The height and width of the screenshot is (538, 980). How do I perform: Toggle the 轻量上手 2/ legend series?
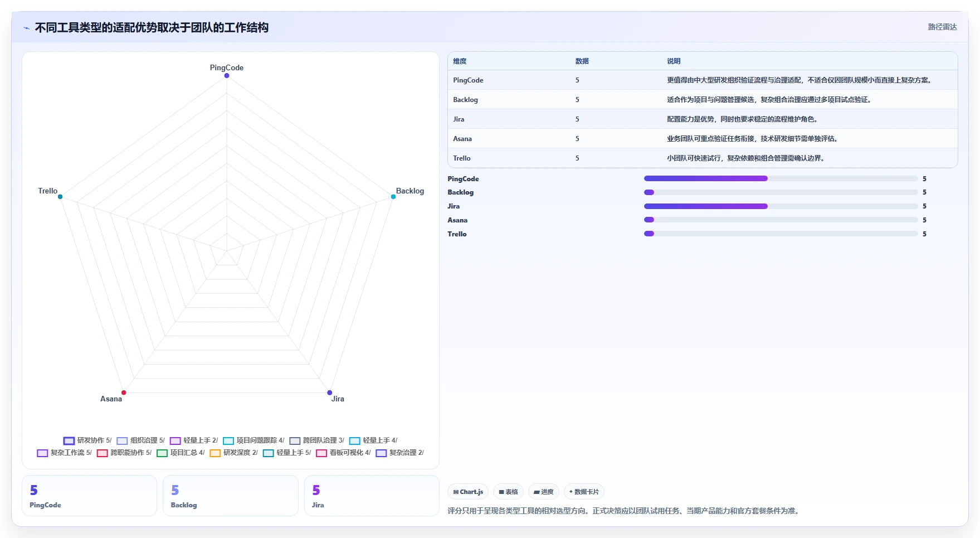[x=194, y=440]
